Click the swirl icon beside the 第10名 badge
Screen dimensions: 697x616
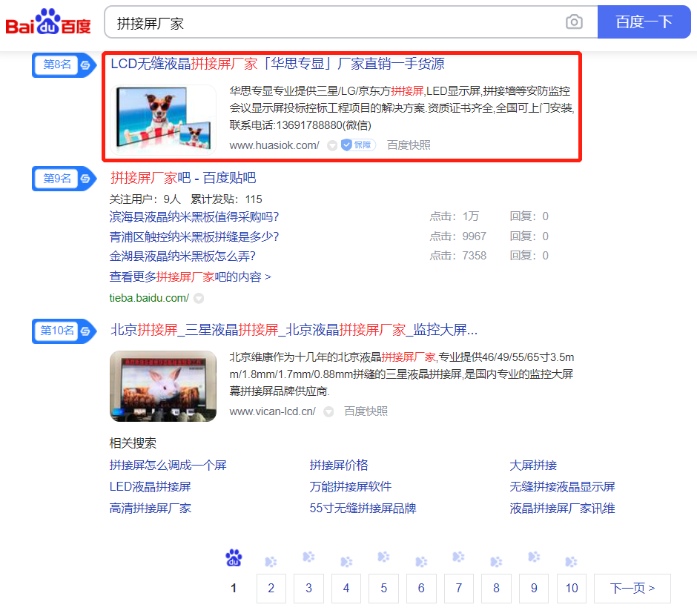coord(85,331)
